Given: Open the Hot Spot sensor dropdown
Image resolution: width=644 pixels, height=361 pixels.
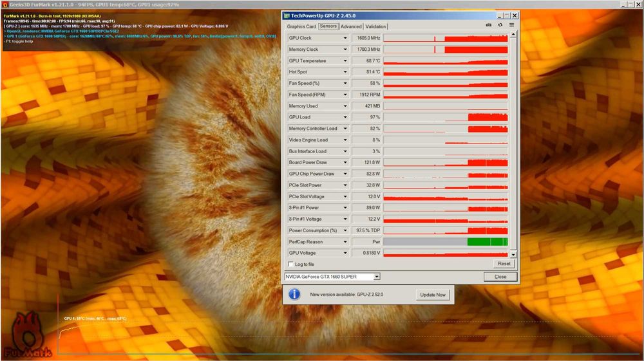Looking at the screenshot, I should pos(345,72).
